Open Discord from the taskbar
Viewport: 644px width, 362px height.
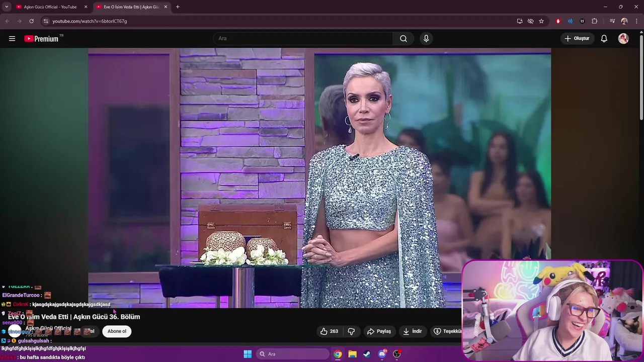click(382, 354)
